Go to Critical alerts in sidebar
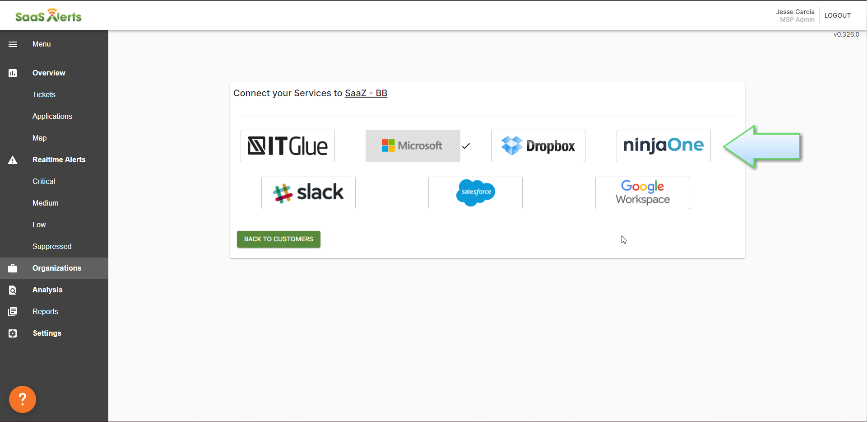 coord(44,182)
